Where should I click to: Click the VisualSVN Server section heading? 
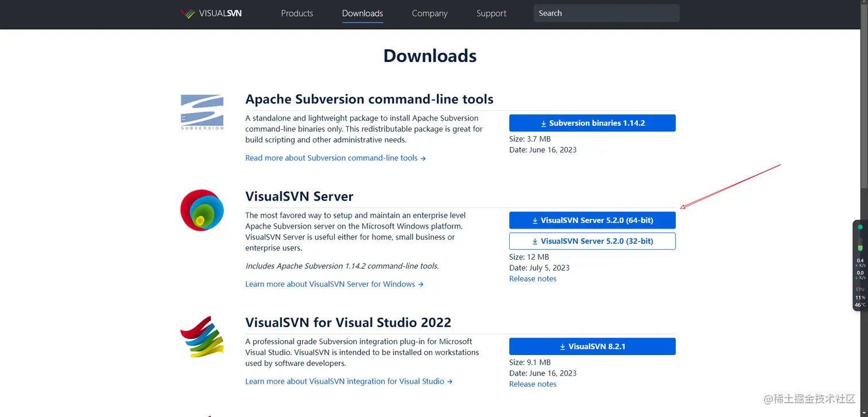tap(299, 196)
